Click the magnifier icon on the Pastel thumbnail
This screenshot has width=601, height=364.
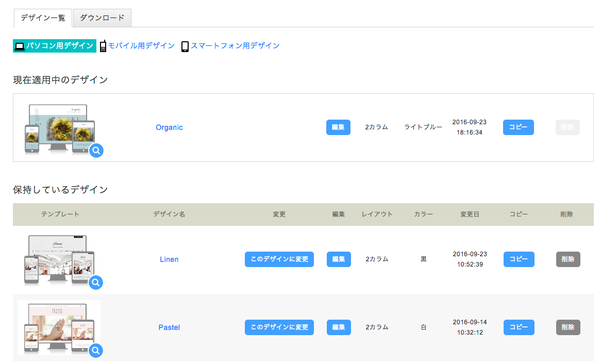point(96,351)
